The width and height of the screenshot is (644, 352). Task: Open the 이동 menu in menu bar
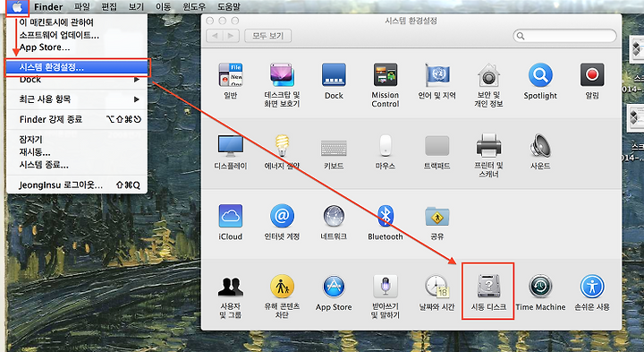pyautogui.click(x=163, y=6)
